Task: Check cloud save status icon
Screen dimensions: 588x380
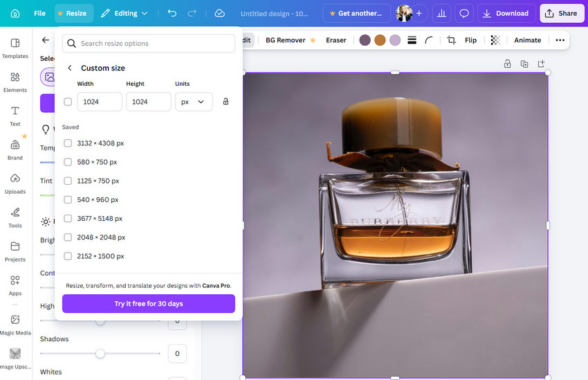Action: pos(220,14)
